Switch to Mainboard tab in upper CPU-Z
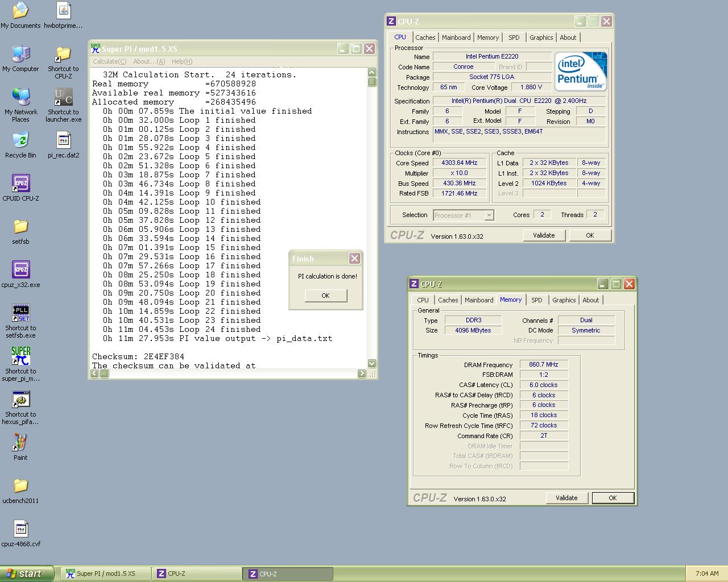Viewport: 728px width, 582px height. (x=456, y=38)
